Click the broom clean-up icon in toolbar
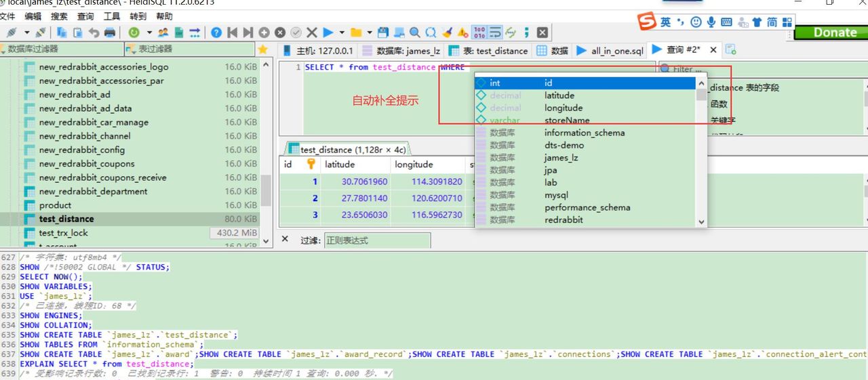Viewport: 868px width, 380px height. (447, 33)
